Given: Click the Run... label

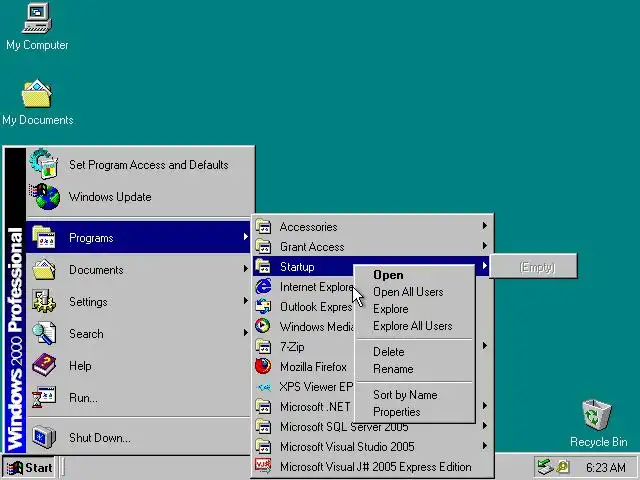Looking at the screenshot, I should pos(84,398).
